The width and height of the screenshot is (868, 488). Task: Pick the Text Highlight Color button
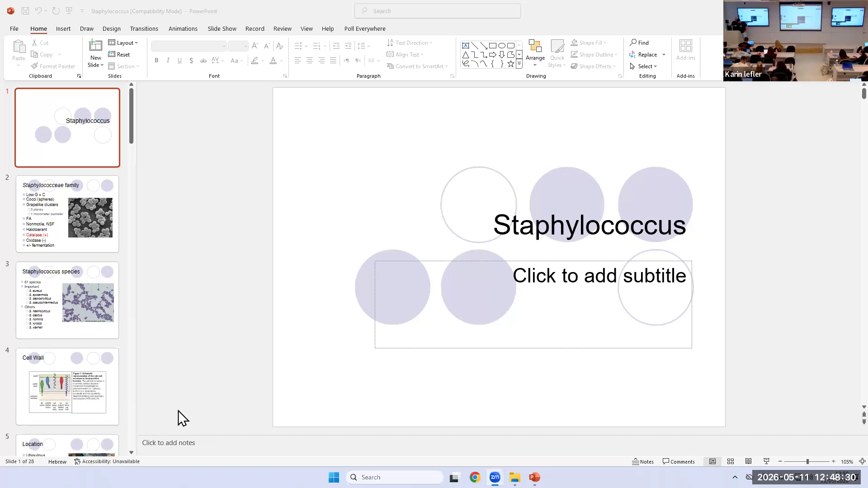point(255,61)
